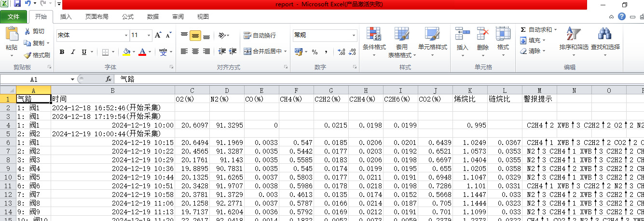The width and height of the screenshot is (644, 221).
Task: Toggle Italic formatting
Action: [73, 52]
